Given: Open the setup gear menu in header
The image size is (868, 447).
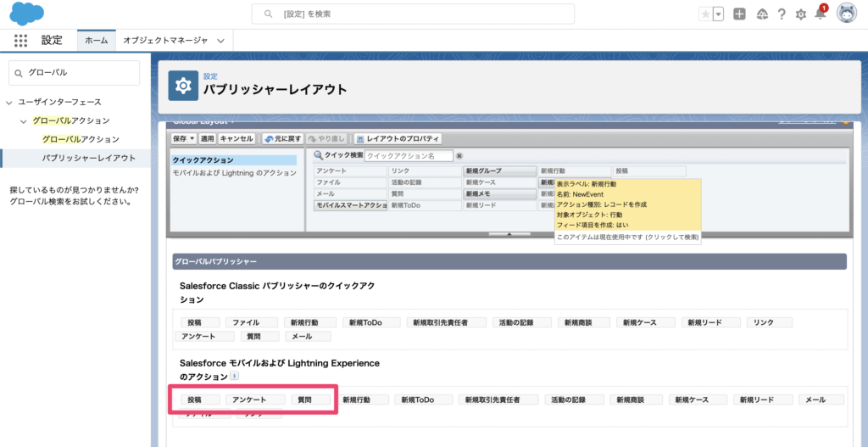Looking at the screenshot, I should (800, 14).
